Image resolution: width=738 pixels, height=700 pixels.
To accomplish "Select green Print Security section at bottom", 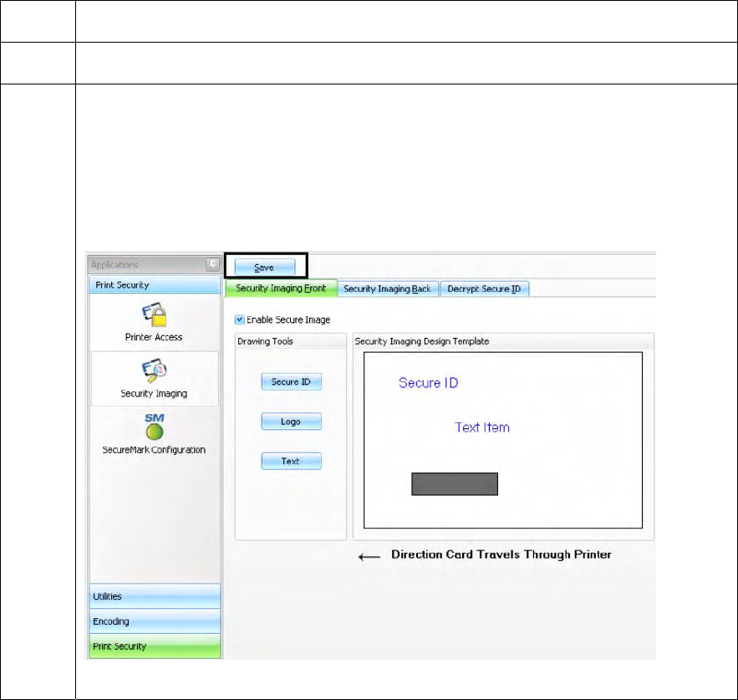I will (x=155, y=646).
